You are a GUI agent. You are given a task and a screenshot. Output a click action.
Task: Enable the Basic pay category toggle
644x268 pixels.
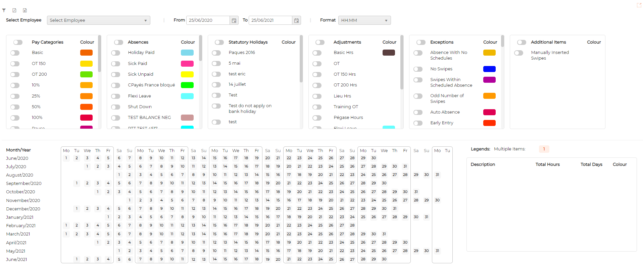15,53
